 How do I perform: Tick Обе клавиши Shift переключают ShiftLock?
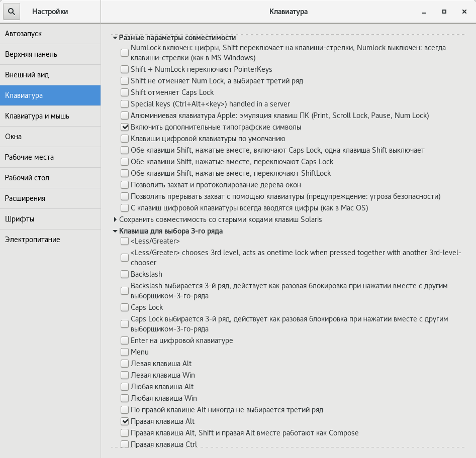click(125, 173)
